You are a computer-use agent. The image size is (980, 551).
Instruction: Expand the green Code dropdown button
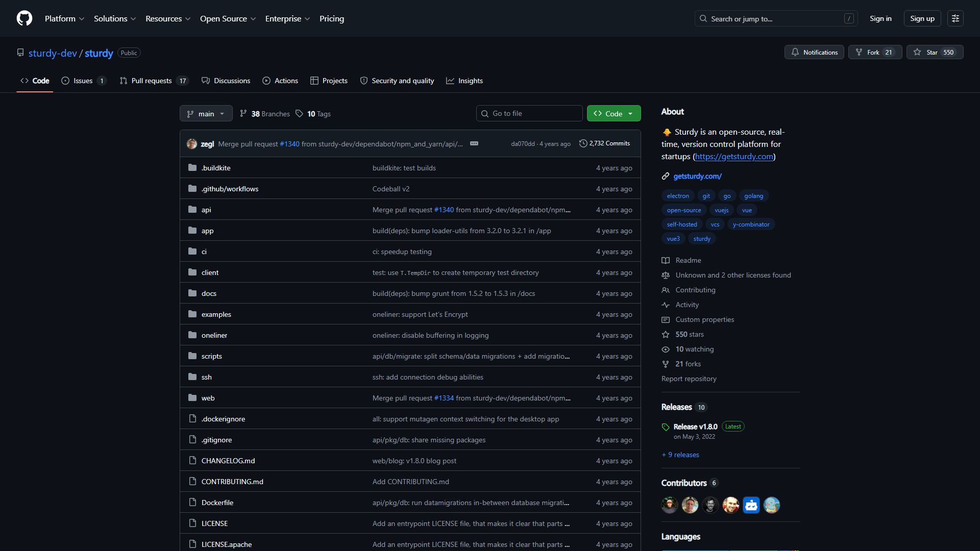pos(614,113)
